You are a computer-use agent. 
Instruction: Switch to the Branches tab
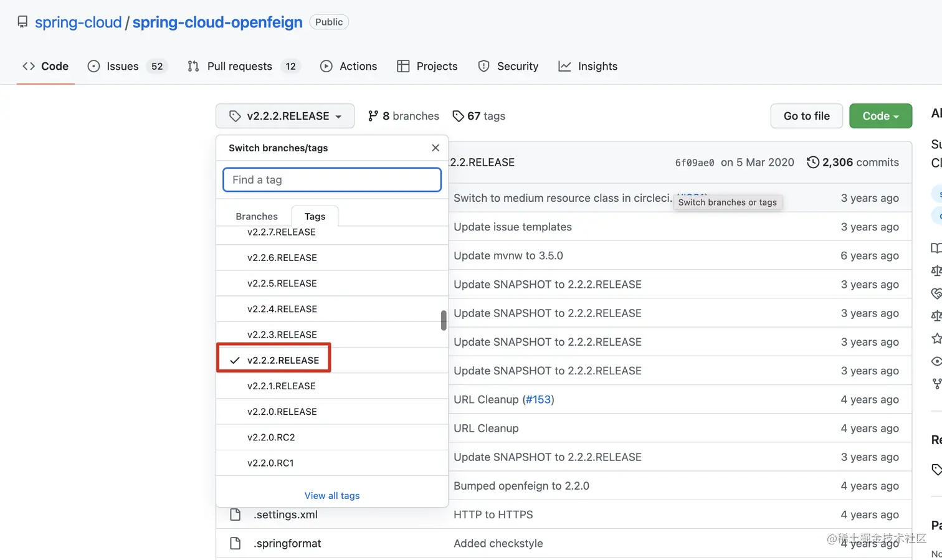tap(257, 216)
